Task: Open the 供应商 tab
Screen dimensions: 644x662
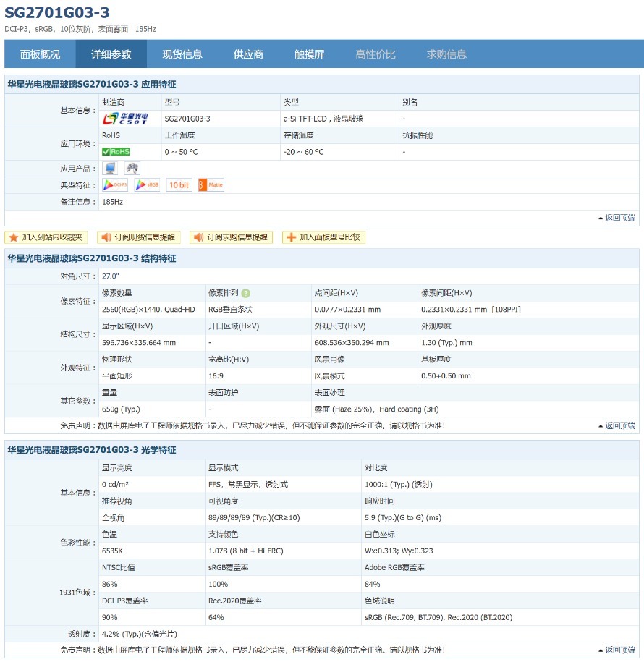Action: 248,54
